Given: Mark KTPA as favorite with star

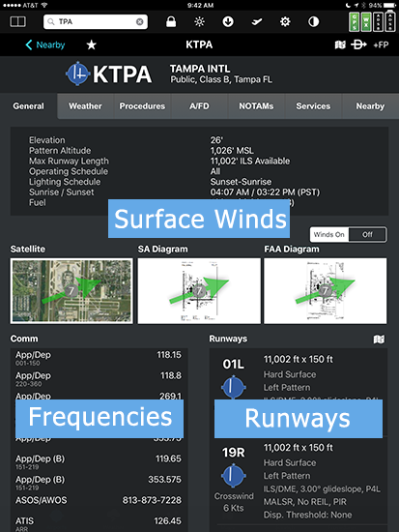Looking at the screenshot, I should click(x=91, y=44).
